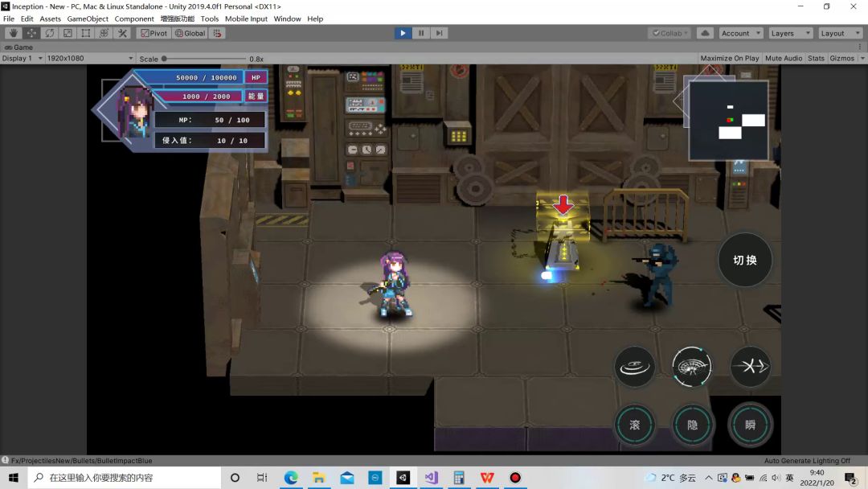Open the custom editor tools icon
The height and width of the screenshot is (489, 868).
pos(122,33)
